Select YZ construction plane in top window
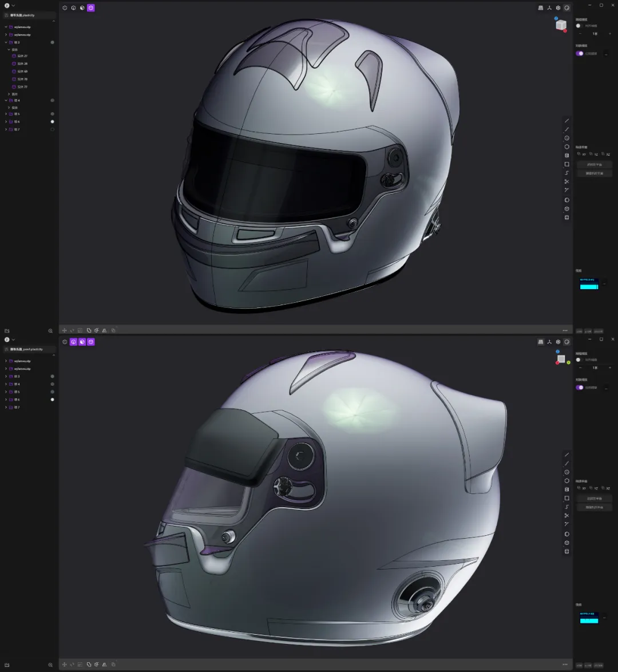The height and width of the screenshot is (672, 618). [594, 155]
